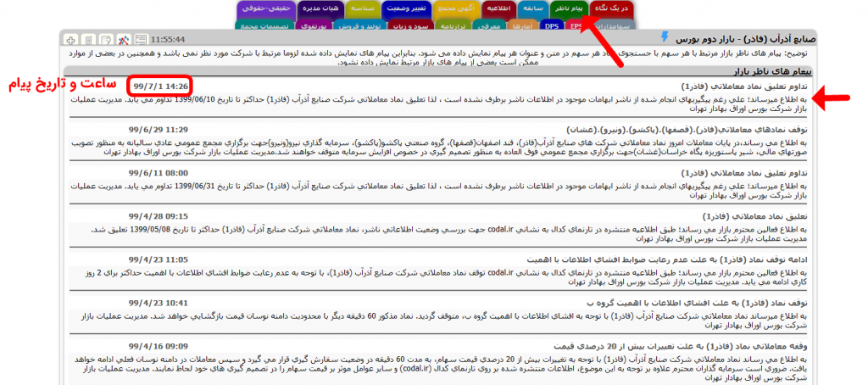Select the پورتفوی tab
This screenshot has height=385, width=868.
tap(315, 25)
